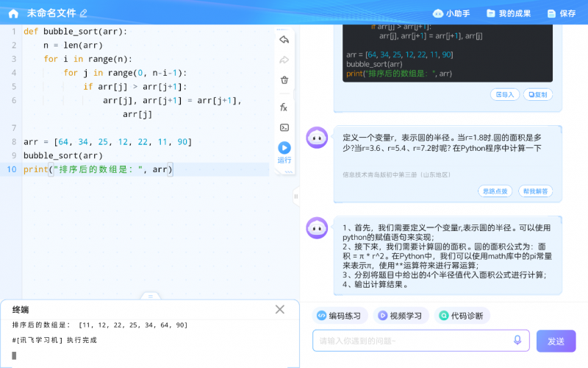Screen dimensions: 588x368
Task: Go to home via house icon
Action: coord(13,13)
